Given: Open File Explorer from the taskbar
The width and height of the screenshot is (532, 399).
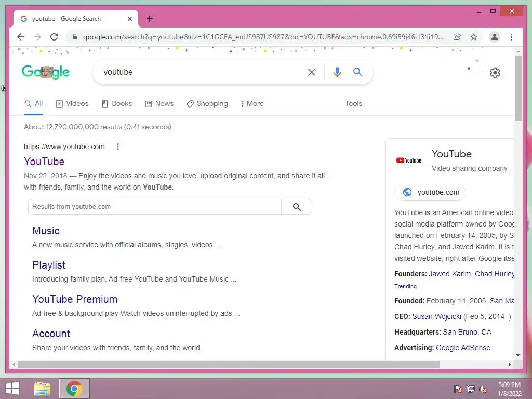Looking at the screenshot, I should pyautogui.click(x=42, y=389).
